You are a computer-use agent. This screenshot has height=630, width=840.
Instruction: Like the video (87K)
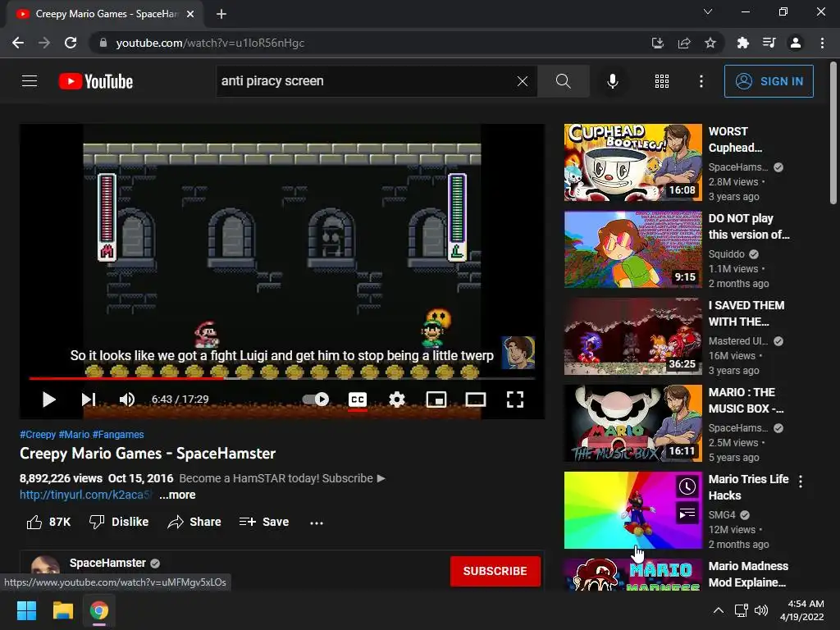tap(48, 522)
